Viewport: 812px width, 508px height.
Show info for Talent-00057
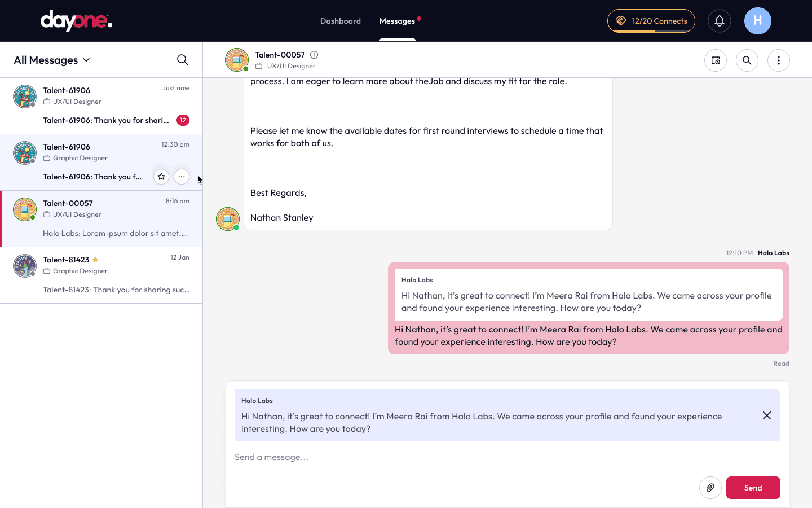[314, 55]
